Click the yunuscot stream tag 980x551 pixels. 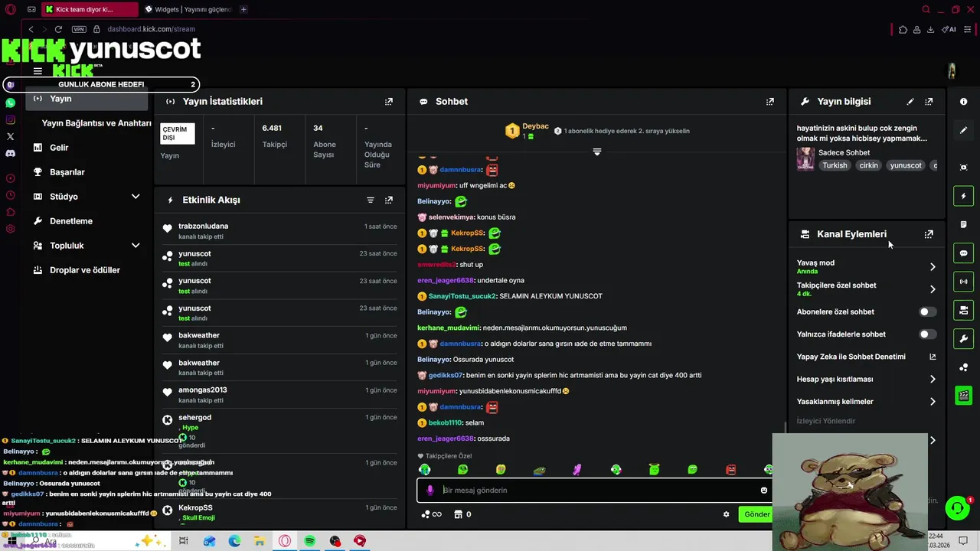(x=906, y=165)
